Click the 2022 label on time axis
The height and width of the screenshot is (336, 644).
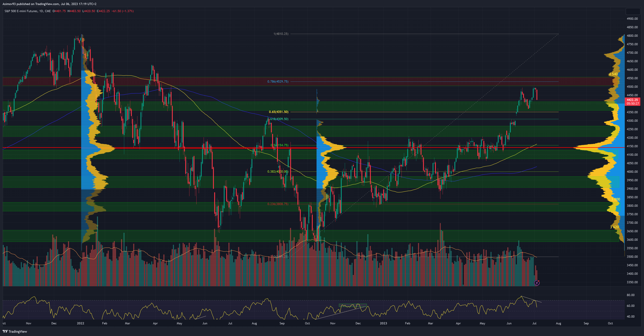pyautogui.click(x=80, y=323)
